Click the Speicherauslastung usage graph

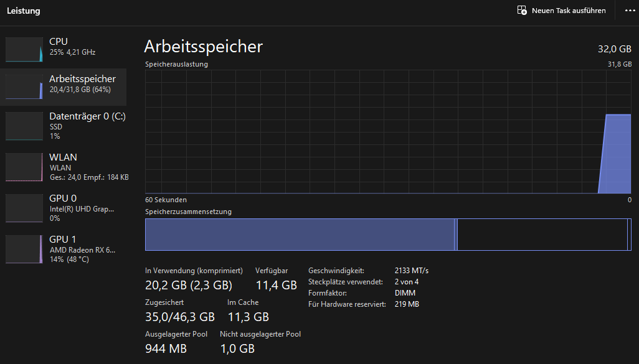pyautogui.click(x=388, y=131)
